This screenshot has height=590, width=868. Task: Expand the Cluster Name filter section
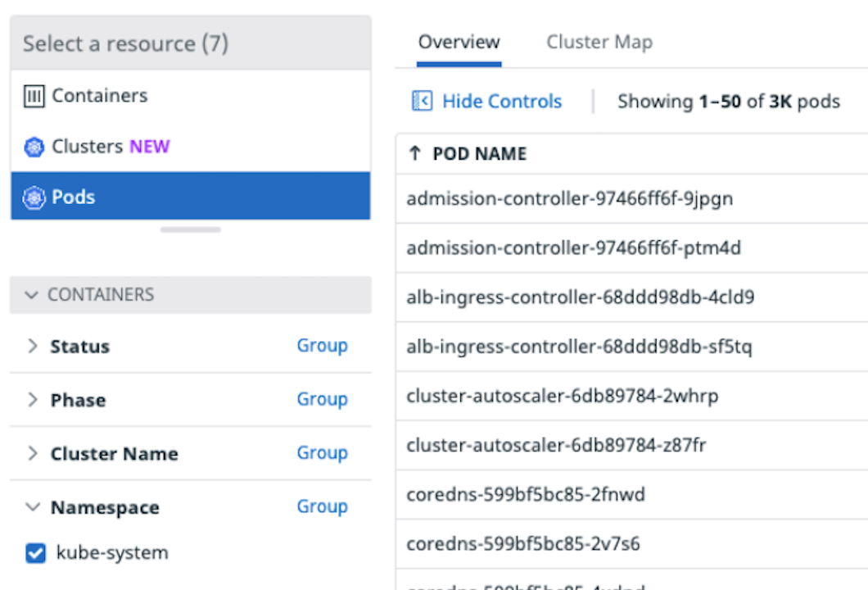click(33, 453)
